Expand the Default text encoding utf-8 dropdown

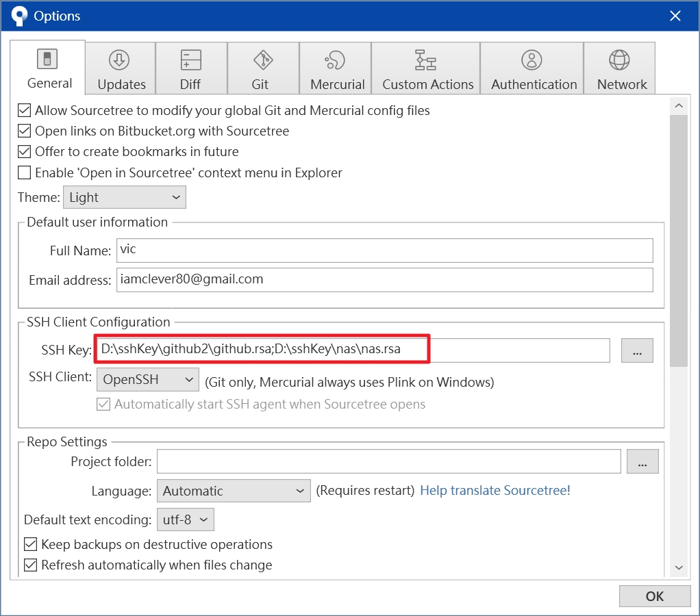[185, 519]
